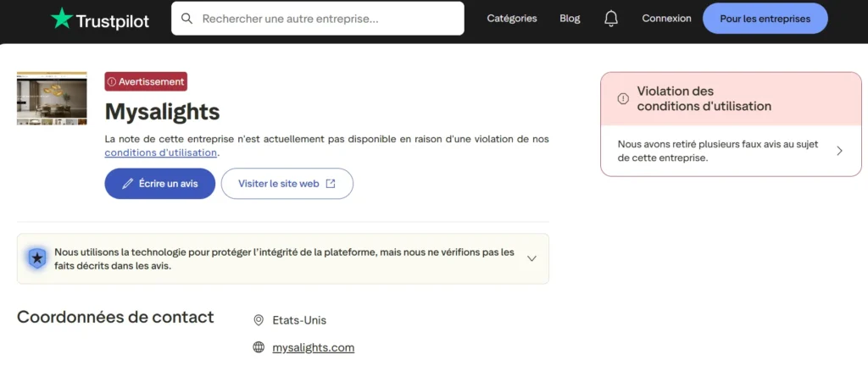This screenshot has width=868, height=371.
Task: Click the pencil icon on Écrire un avis
Action: coord(127,184)
